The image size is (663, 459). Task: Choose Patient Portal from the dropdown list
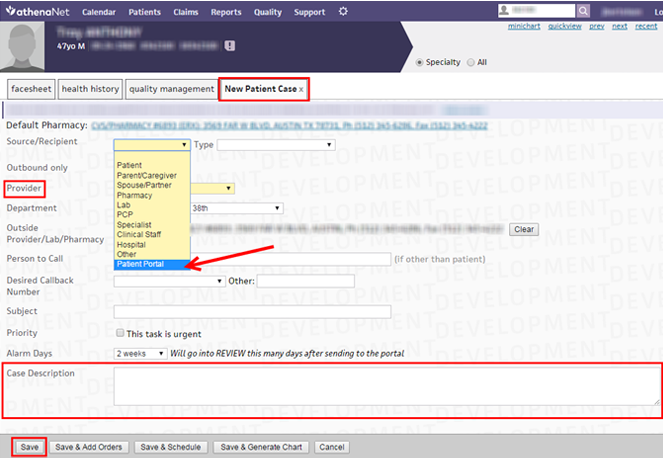point(140,264)
